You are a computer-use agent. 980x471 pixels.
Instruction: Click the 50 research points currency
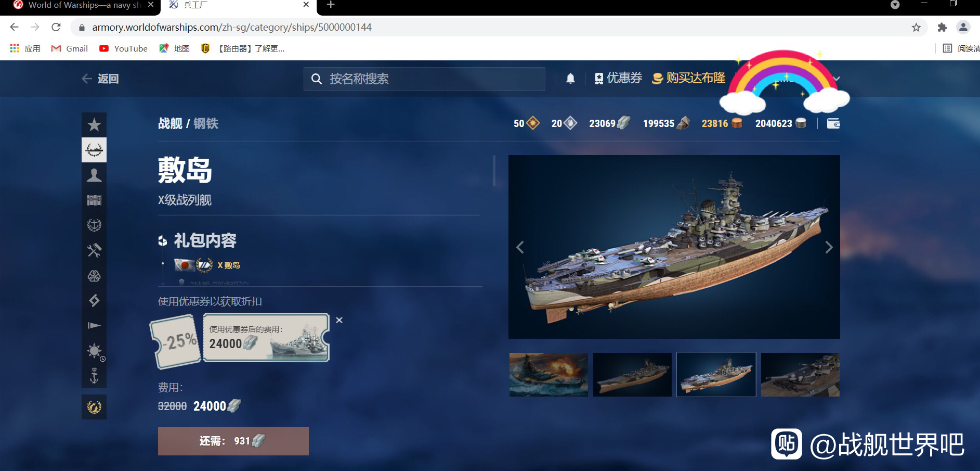[527, 123]
